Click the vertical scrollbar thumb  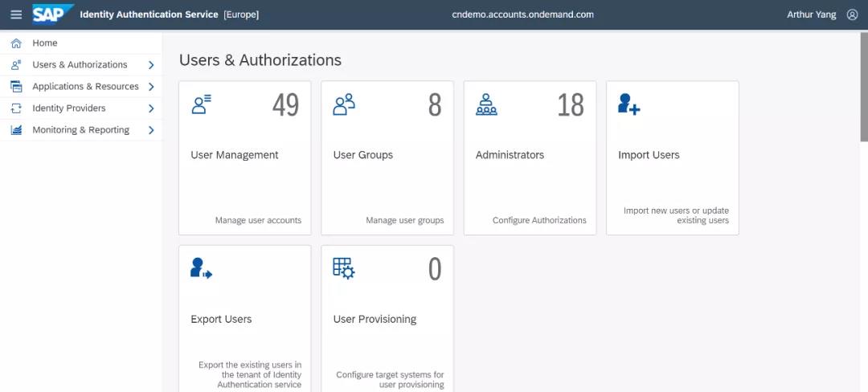864,88
